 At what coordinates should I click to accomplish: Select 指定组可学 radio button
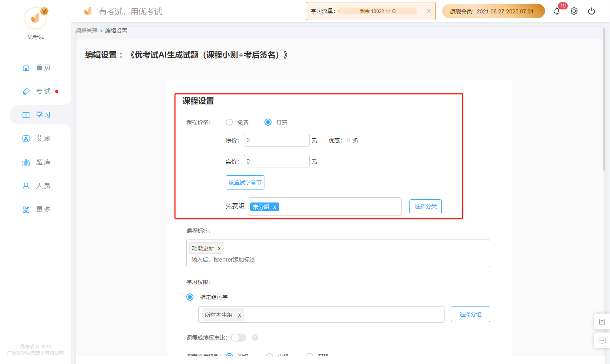(190, 297)
